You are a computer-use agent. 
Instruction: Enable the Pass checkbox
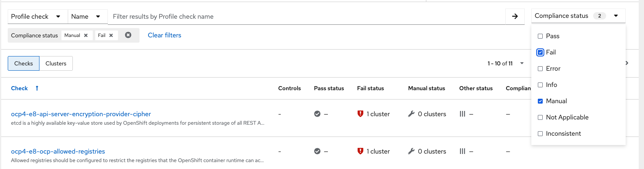point(540,36)
